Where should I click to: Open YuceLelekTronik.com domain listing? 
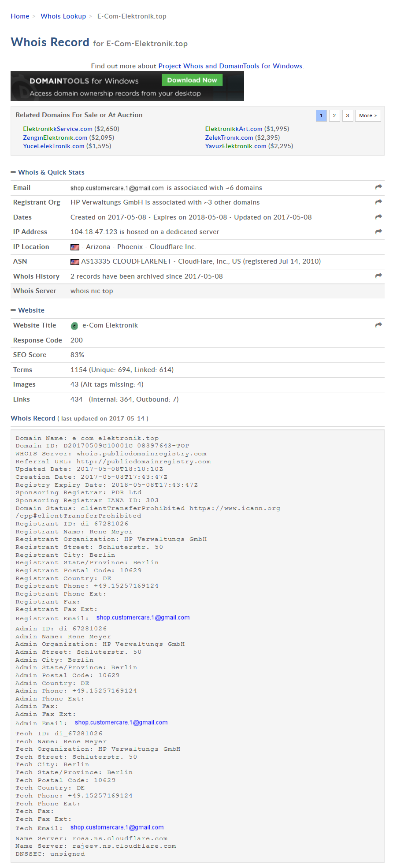pos(54,146)
